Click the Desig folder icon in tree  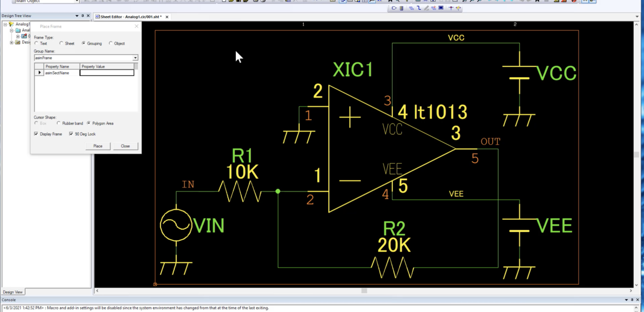pyautogui.click(x=18, y=42)
